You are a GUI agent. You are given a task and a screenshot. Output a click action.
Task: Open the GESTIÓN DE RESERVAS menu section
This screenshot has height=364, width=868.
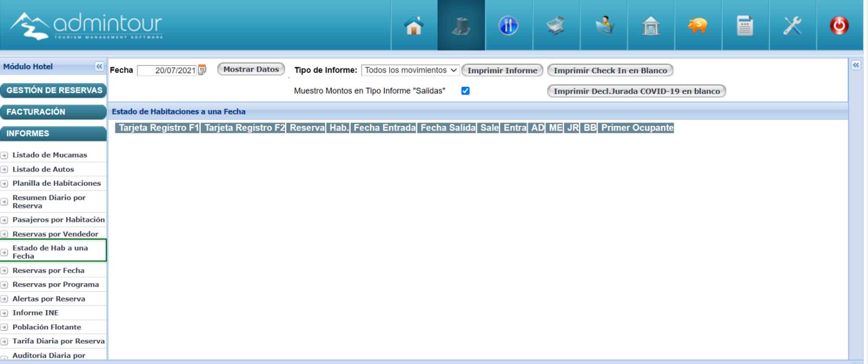coord(54,90)
